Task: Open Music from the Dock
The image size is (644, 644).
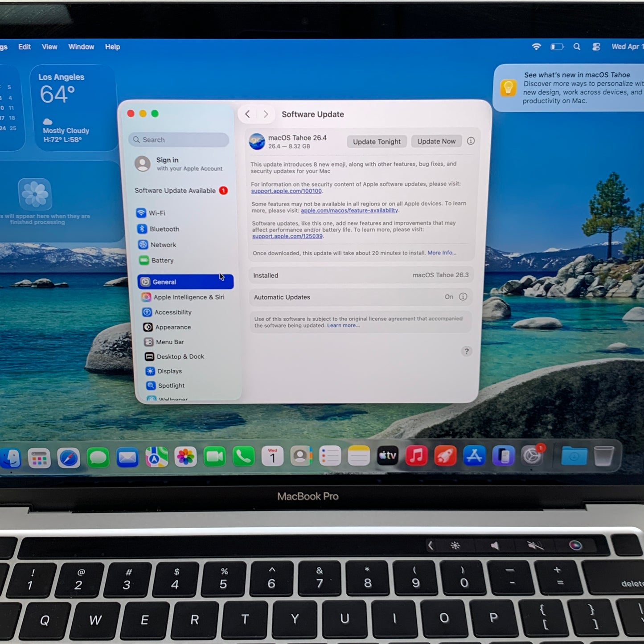Action: 416,455
